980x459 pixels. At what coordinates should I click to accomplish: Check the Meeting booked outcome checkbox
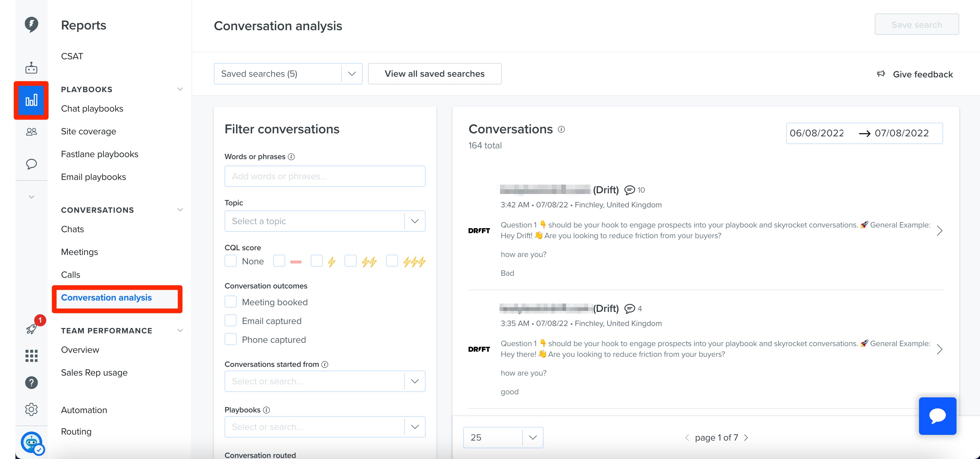coord(231,302)
